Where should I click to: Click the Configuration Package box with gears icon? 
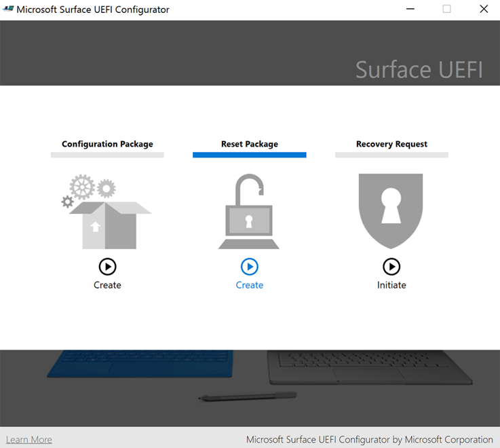pos(107,212)
